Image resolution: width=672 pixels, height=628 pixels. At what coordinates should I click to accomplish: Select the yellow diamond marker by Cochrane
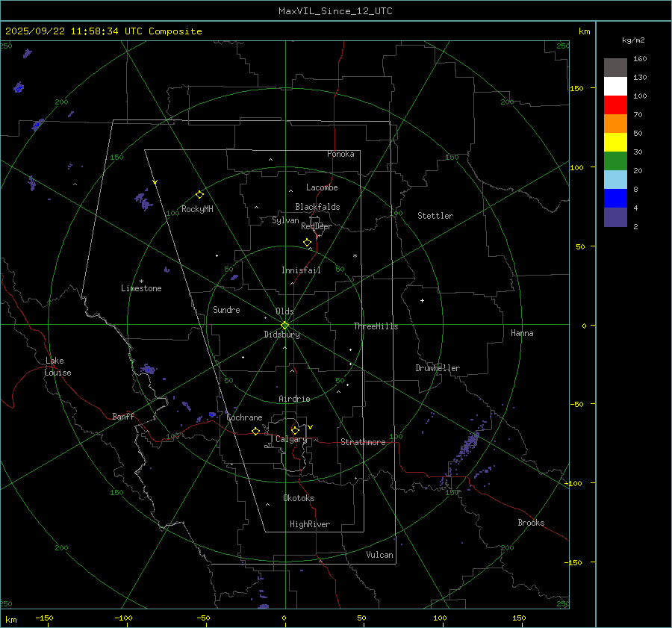point(255,432)
